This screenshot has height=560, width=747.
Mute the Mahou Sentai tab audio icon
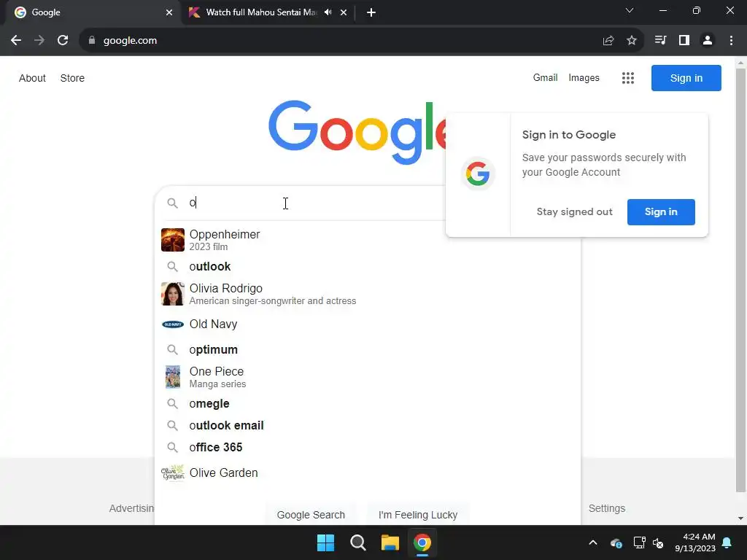pyautogui.click(x=328, y=12)
